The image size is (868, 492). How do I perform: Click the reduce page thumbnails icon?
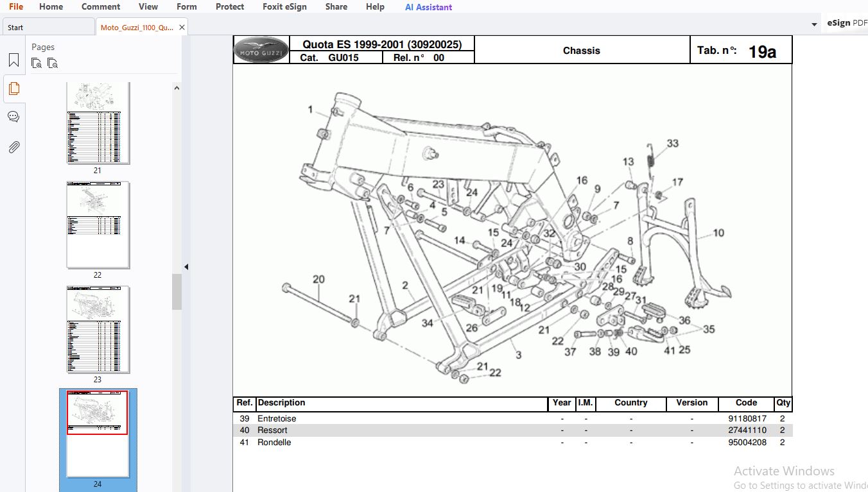pyautogui.click(x=53, y=63)
